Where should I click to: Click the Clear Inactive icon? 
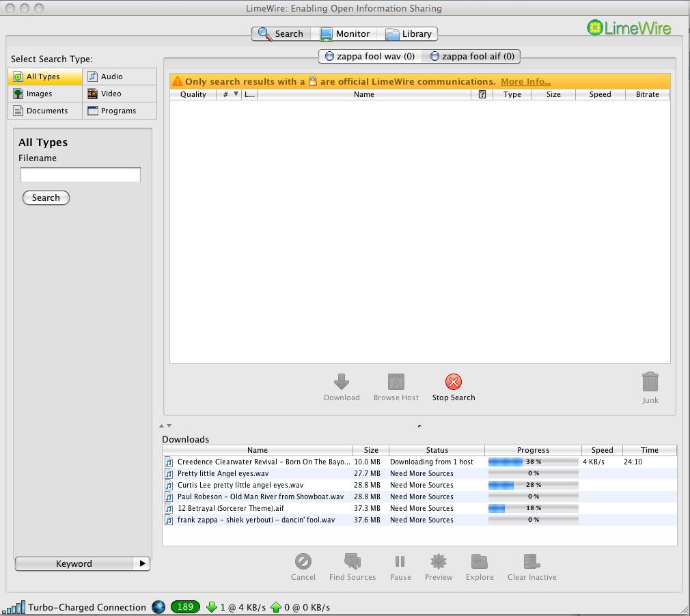click(x=532, y=561)
